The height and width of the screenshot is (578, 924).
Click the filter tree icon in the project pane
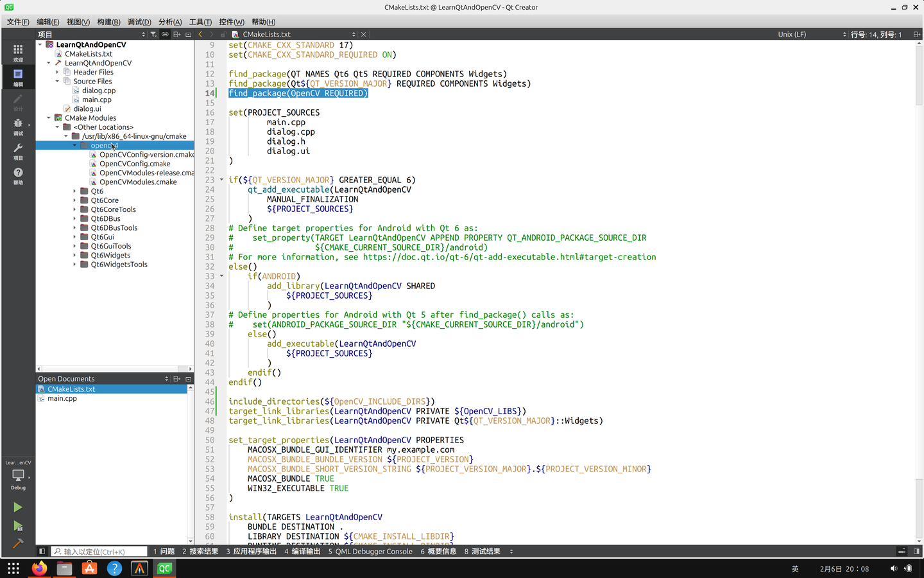tap(153, 35)
